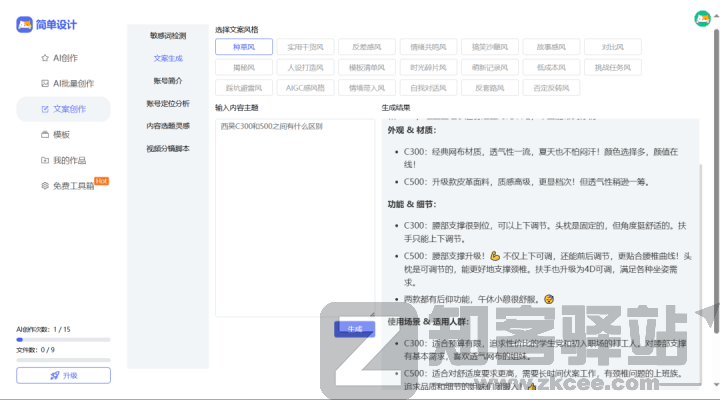Image resolution: width=720 pixels, height=400 pixels.
Task: Select the 反套路风 style
Action: (x=490, y=88)
